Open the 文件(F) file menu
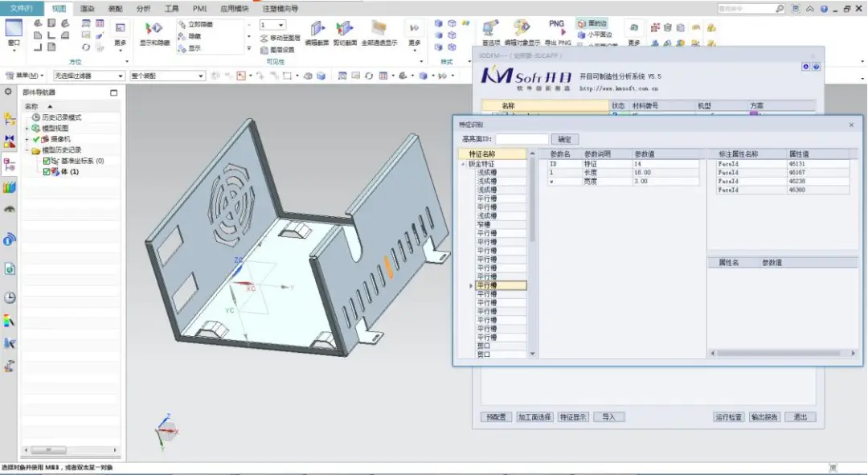Viewport: 868px width, 475px height. click(22, 8)
